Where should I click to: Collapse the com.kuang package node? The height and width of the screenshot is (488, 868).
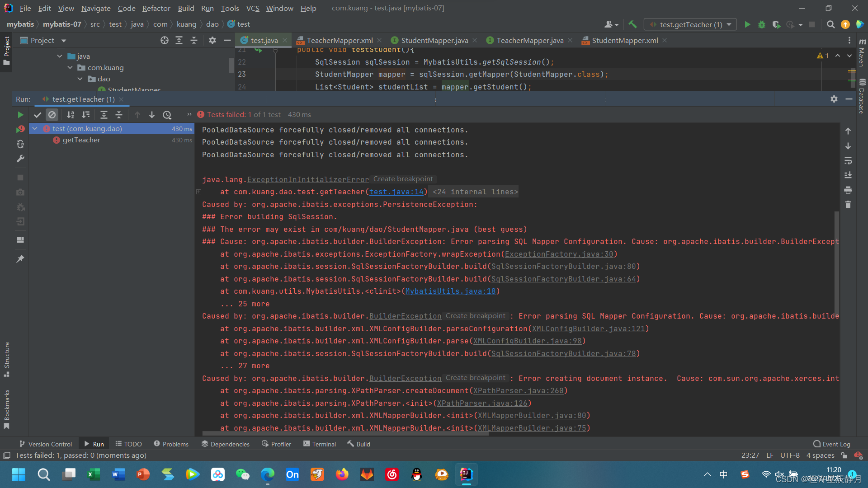click(x=70, y=68)
